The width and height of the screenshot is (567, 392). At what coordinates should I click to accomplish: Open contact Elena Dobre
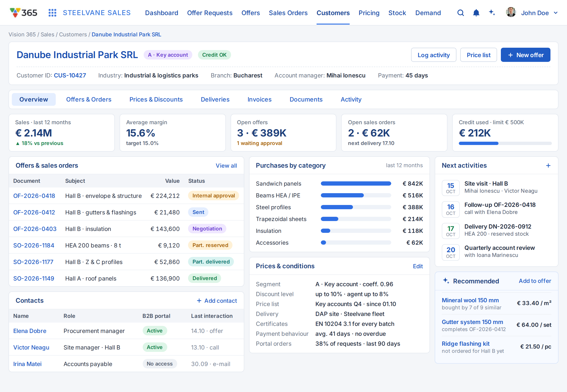[30, 331]
